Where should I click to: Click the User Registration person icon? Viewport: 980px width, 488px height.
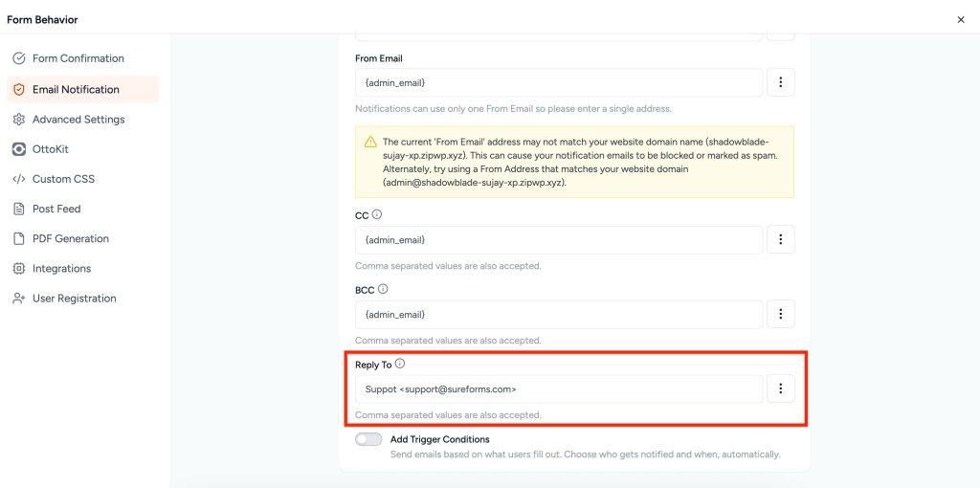19,299
